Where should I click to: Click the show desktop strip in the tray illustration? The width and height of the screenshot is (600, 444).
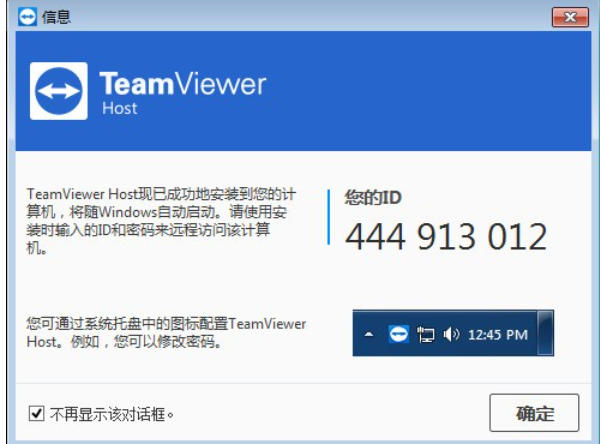click(545, 333)
